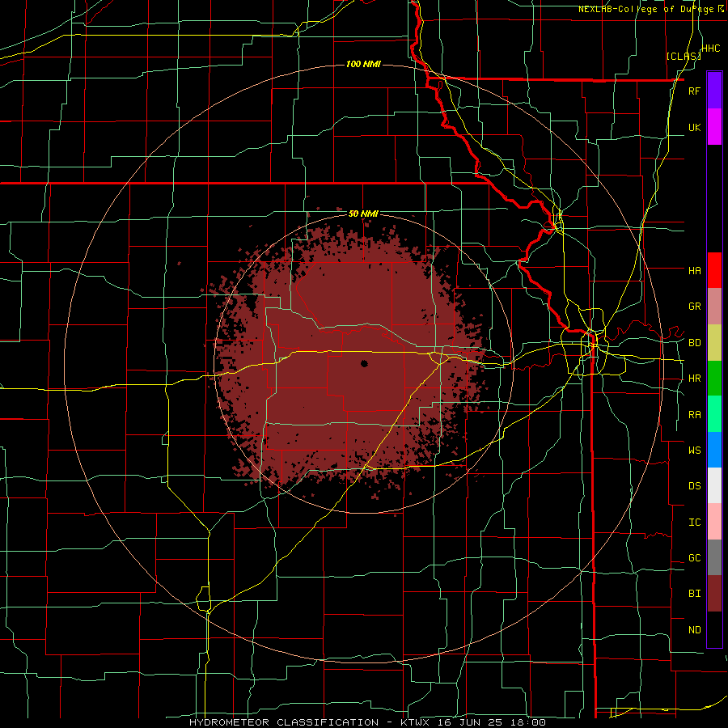
Task: Click the RA light-green legend swatch
Action: coord(714,414)
